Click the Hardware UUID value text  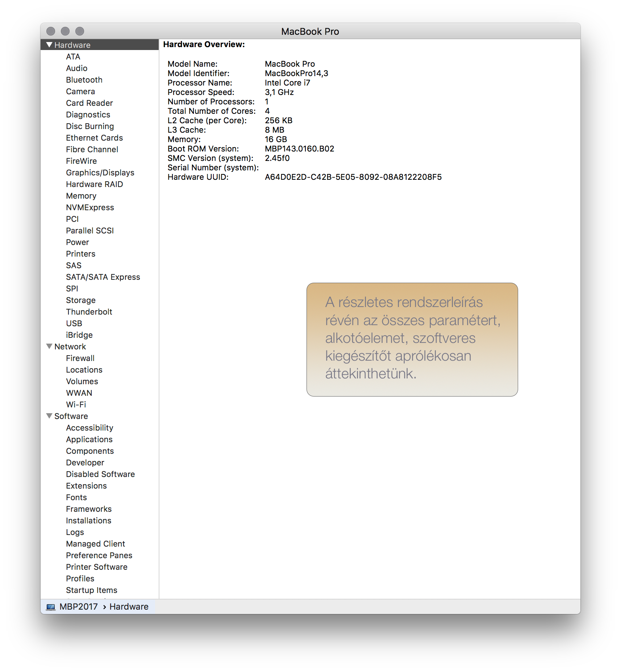[x=353, y=177]
